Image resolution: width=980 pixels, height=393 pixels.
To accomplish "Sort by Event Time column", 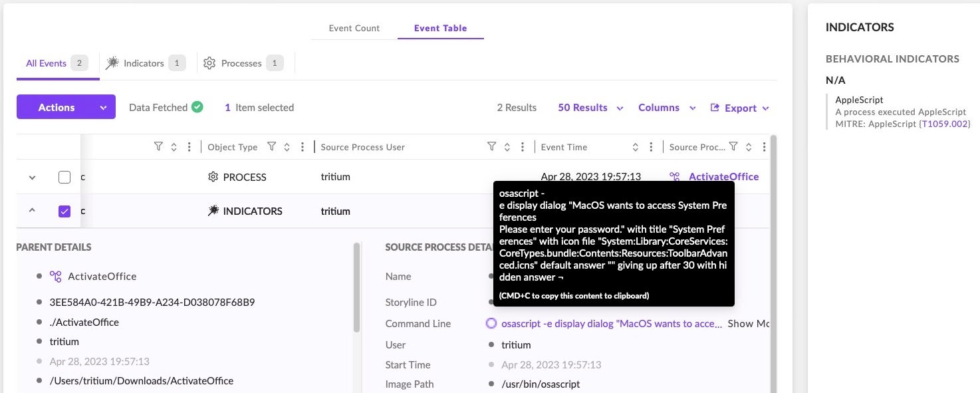I will tap(635, 147).
